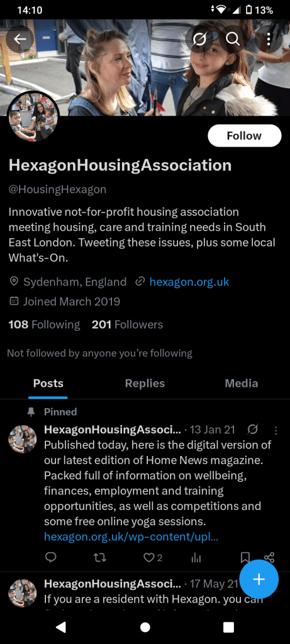Click reply icon on pinned post
The width and height of the screenshot is (290, 644).
(x=50, y=557)
